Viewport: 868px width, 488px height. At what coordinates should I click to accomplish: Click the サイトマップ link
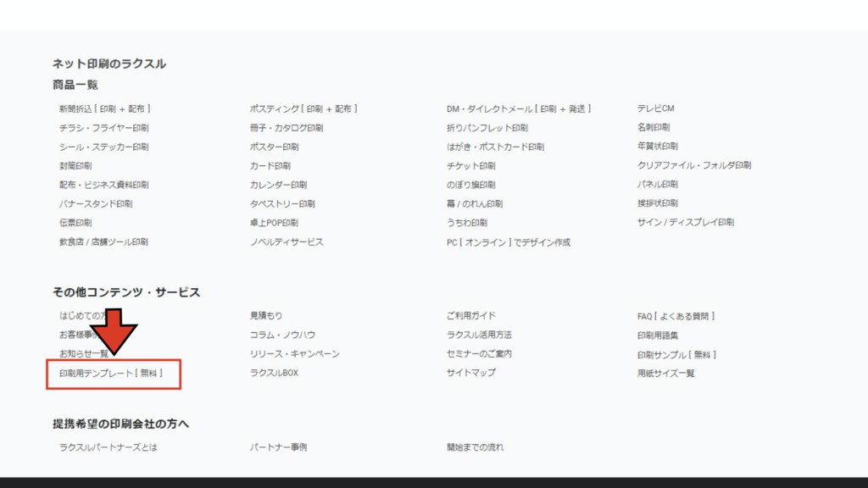[x=471, y=373]
